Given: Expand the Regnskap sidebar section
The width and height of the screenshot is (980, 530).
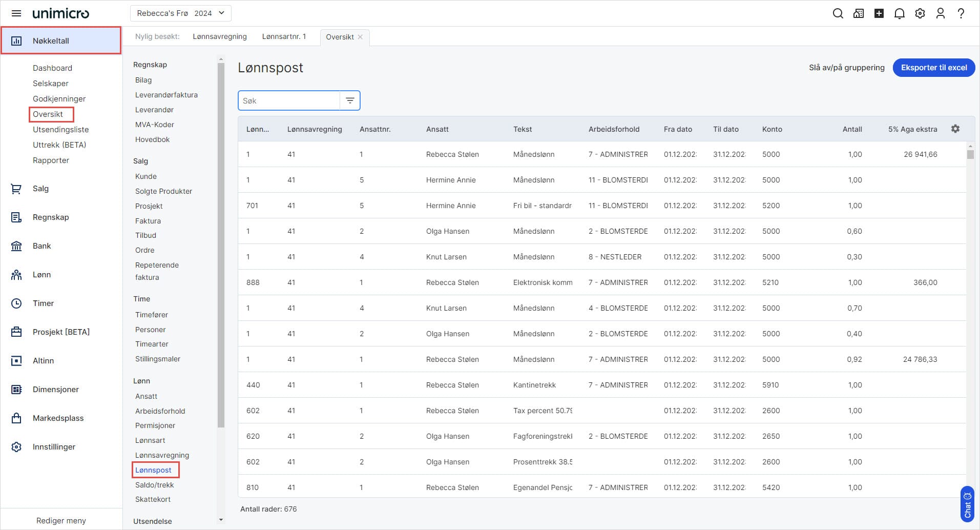Looking at the screenshot, I should tap(50, 217).
